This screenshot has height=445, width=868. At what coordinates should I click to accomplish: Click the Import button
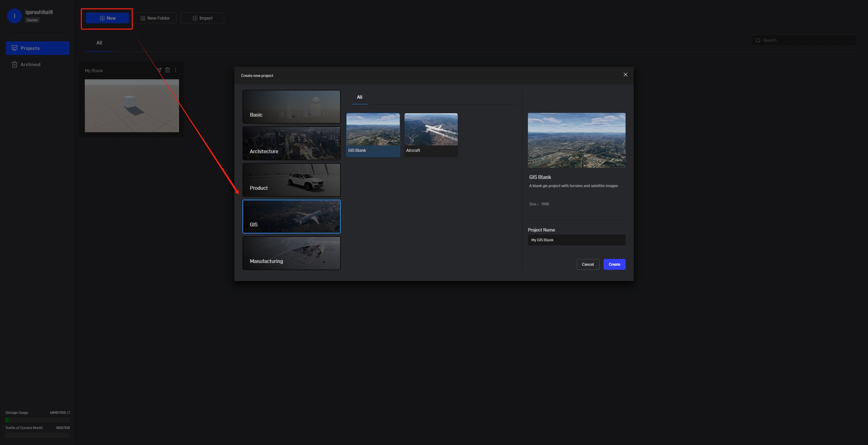202,18
